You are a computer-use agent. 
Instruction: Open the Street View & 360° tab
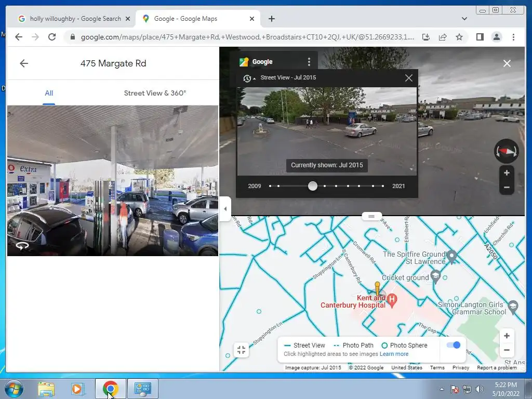pyautogui.click(x=155, y=94)
